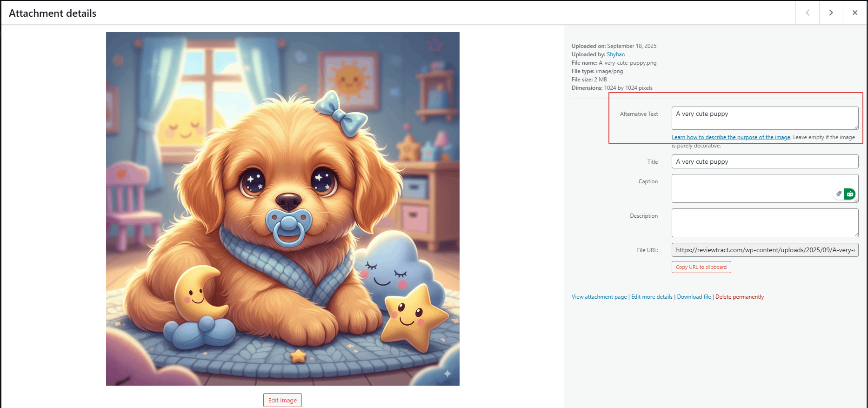
Task: Click the file name 'A-very-cute-puppy.png'
Action: coord(628,63)
